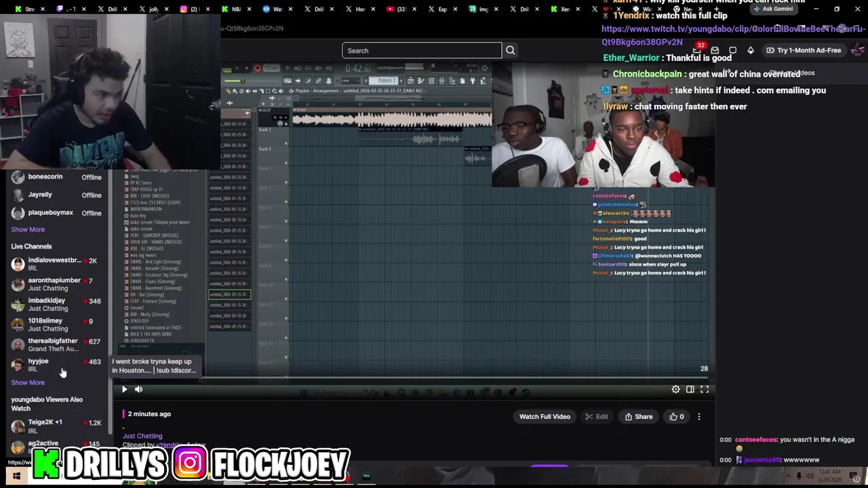Click the Share button

click(639, 417)
